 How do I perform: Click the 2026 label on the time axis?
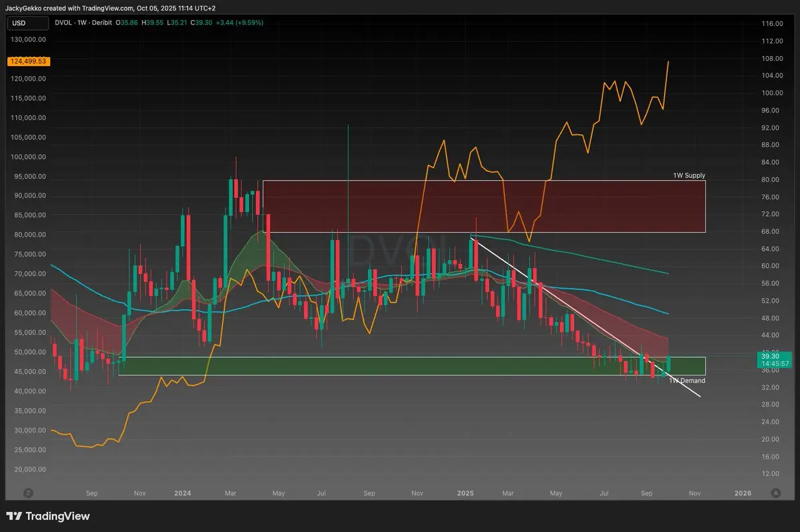(743, 493)
